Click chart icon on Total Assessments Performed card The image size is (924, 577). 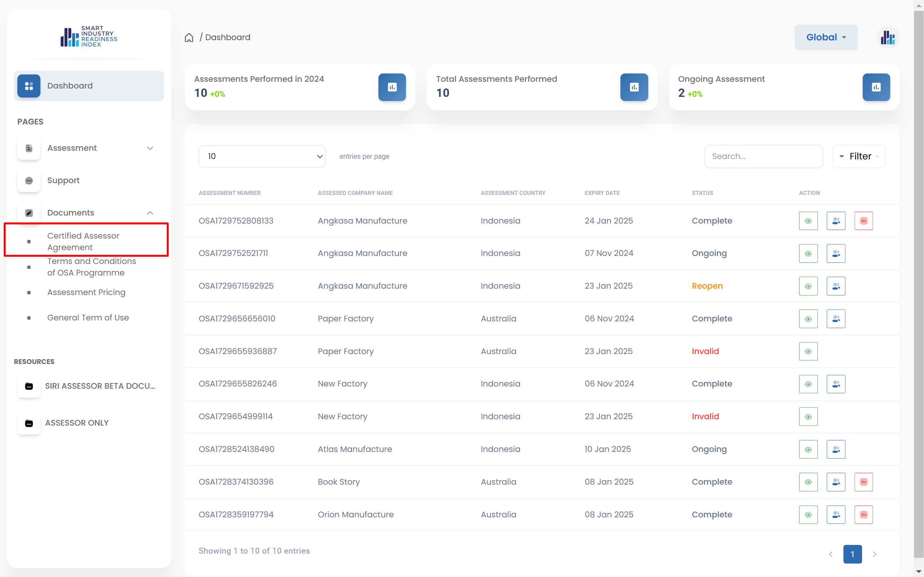point(634,87)
